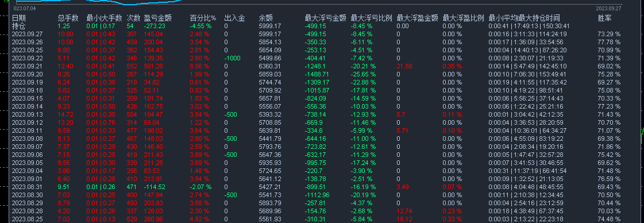Click the 5.7 floating profit cell
This screenshot has width=644, height=223.
(401, 114)
